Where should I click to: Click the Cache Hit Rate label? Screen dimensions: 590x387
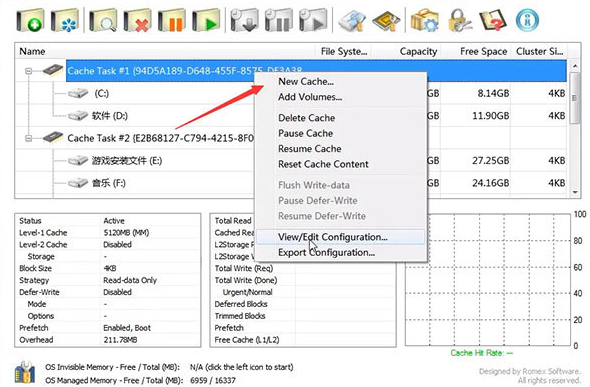pos(482,353)
